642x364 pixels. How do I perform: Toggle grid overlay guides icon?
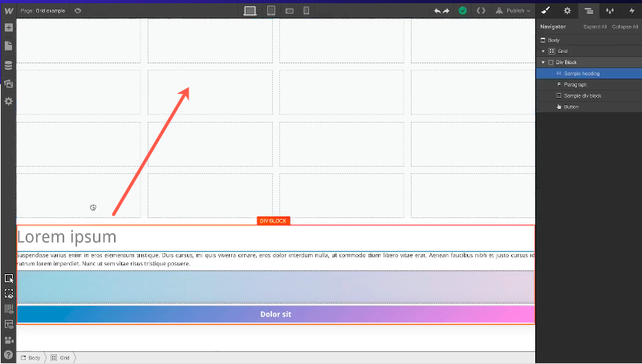pos(9,309)
